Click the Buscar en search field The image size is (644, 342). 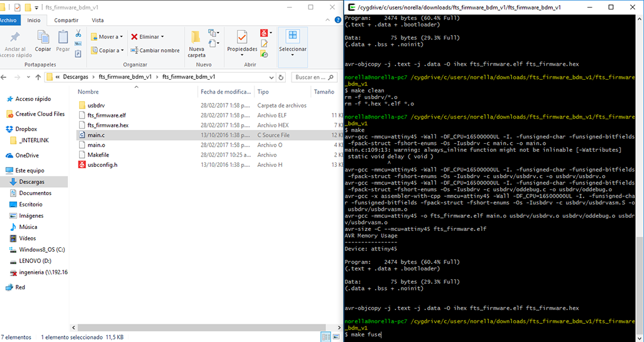[x=315, y=77]
